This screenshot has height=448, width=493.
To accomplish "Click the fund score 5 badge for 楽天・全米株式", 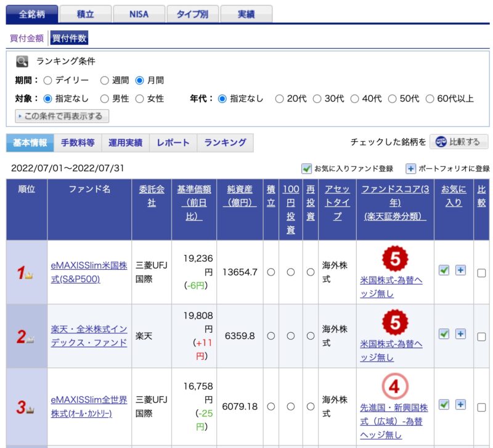I will (395, 322).
